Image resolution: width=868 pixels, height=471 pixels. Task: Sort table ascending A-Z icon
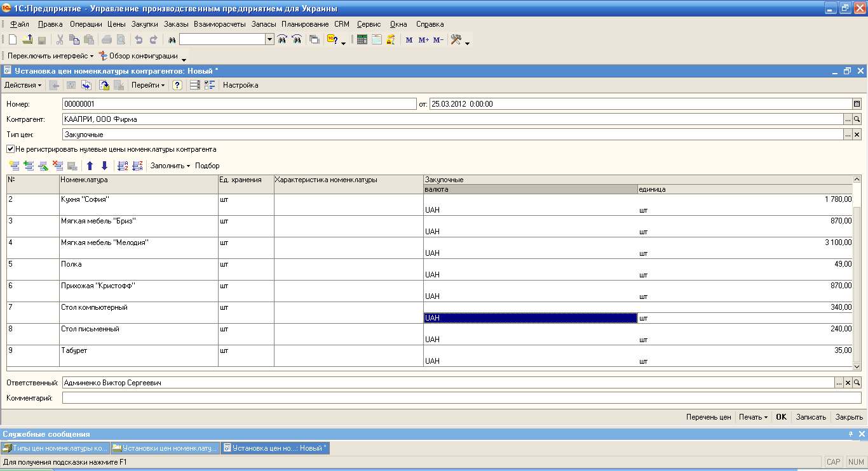pos(123,166)
